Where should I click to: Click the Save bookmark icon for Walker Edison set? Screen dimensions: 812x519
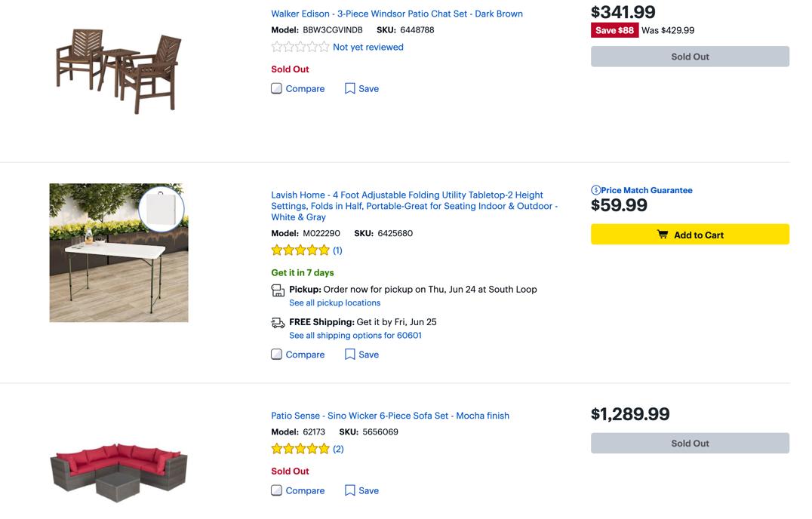click(x=349, y=88)
